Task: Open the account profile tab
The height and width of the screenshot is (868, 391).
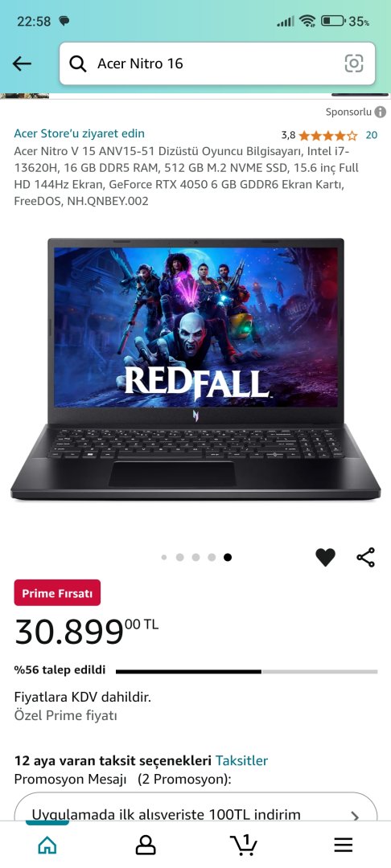Action: 146,845
